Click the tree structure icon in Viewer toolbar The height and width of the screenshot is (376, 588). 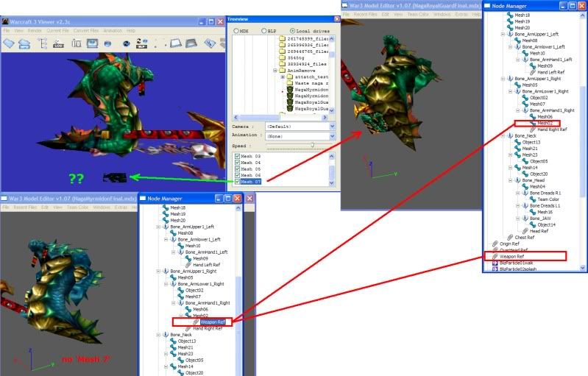click(x=43, y=43)
